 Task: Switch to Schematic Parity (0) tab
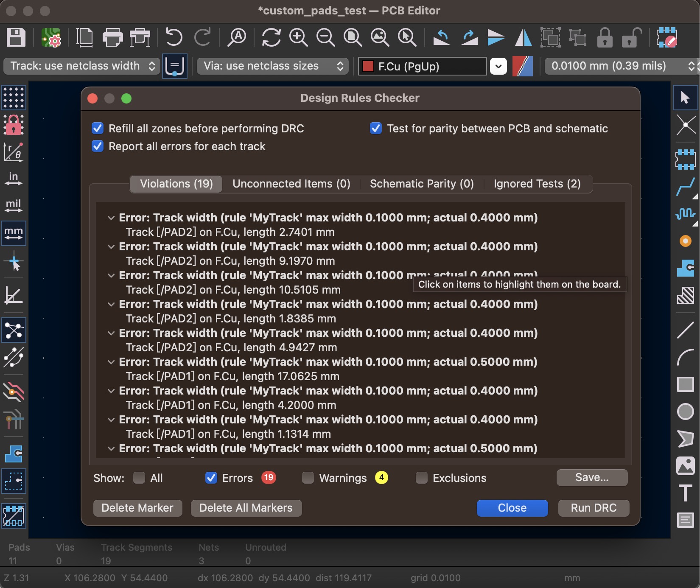(422, 184)
